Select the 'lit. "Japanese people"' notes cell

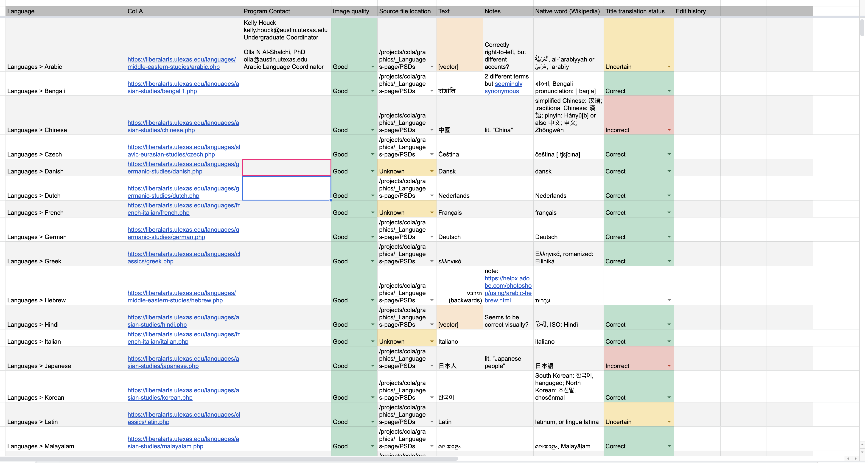point(508,359)
